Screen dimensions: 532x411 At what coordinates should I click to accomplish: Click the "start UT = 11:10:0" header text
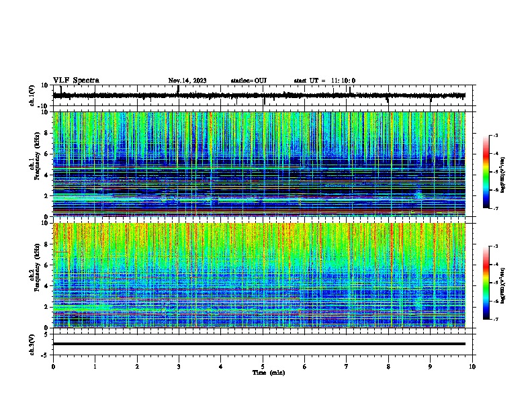[324, 81]
